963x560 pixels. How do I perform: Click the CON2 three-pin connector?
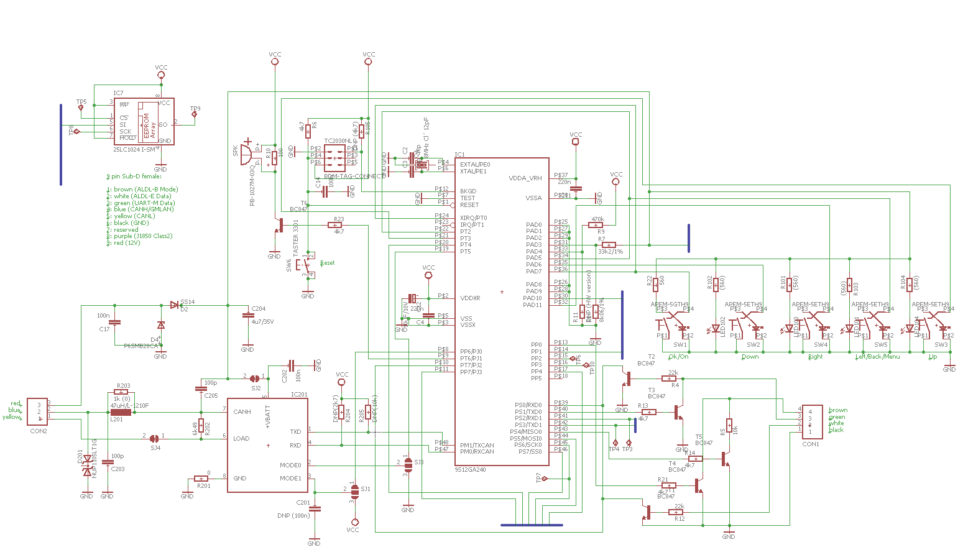(x=37, y=412)
